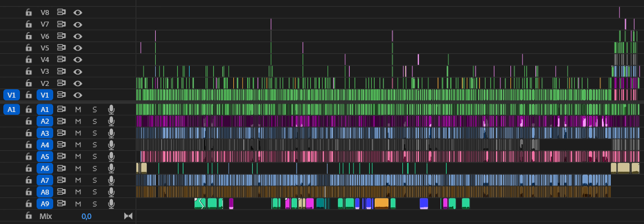This screenshot has height=224, width=644.
Task: Select blue clip on track A9
Action: [424, 203]
